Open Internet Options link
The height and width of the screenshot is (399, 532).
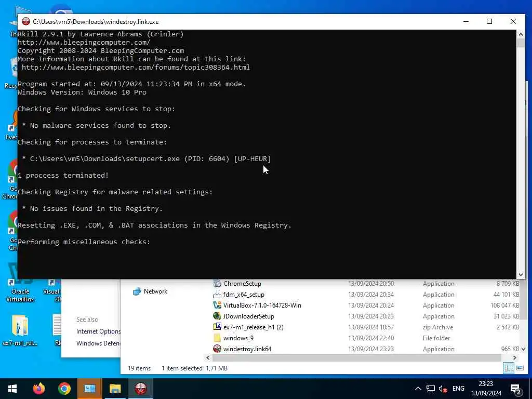point(98,331)
